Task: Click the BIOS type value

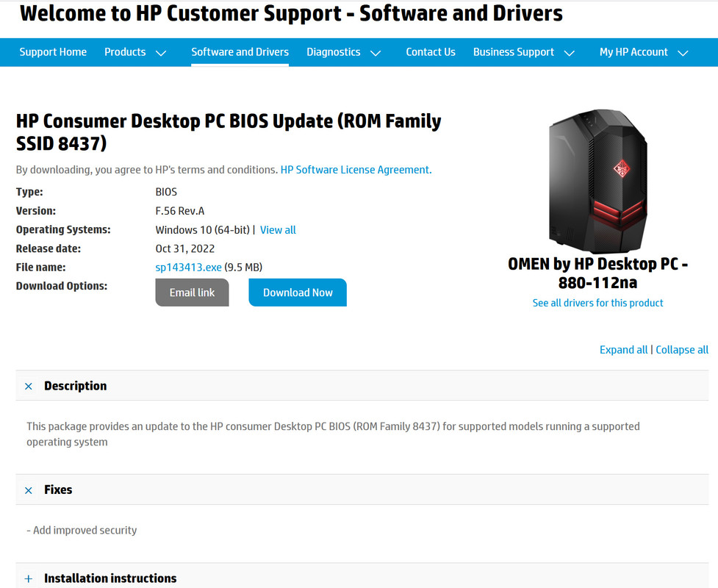Action: (166, 192)
